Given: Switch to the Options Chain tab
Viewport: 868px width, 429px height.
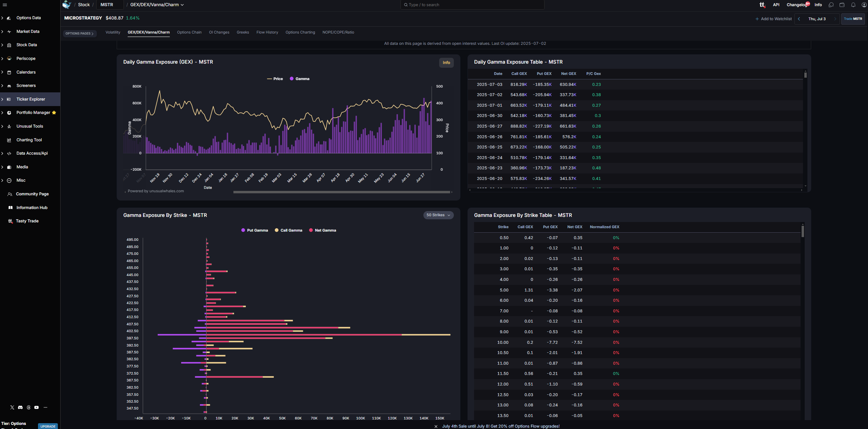Looking at the screenshot, I should pyautogui.click(x=189, y=32).
